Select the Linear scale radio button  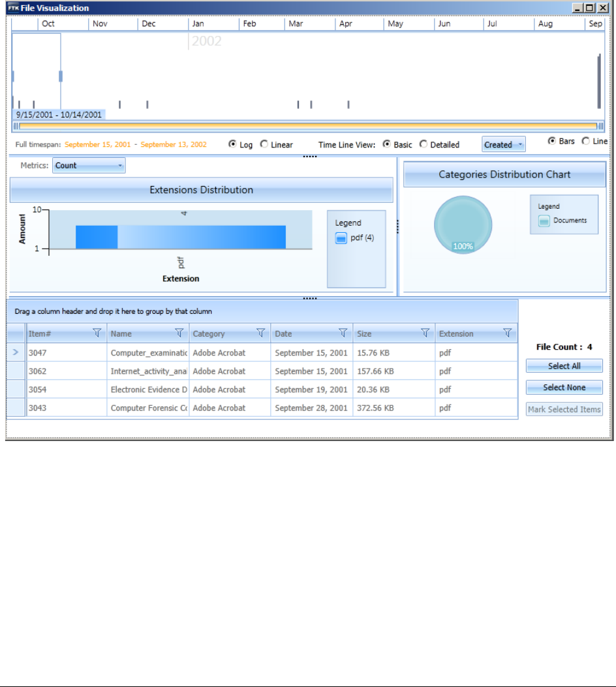(x=264, y=144)
